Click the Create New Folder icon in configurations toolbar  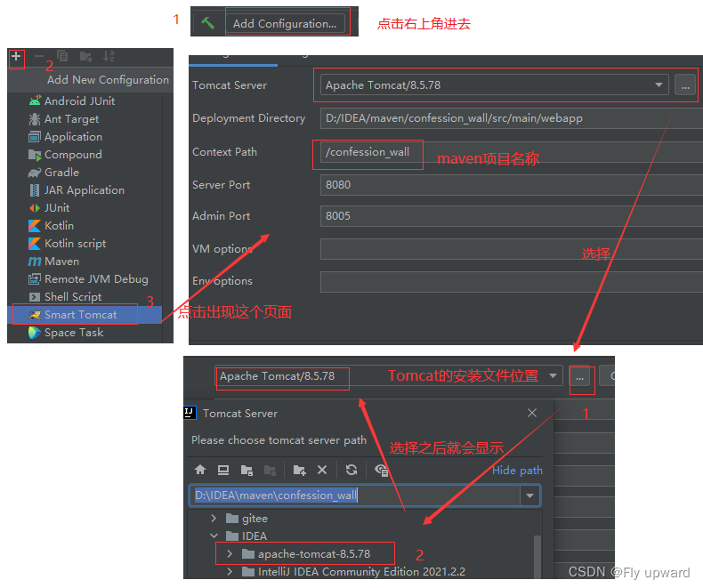85,56
